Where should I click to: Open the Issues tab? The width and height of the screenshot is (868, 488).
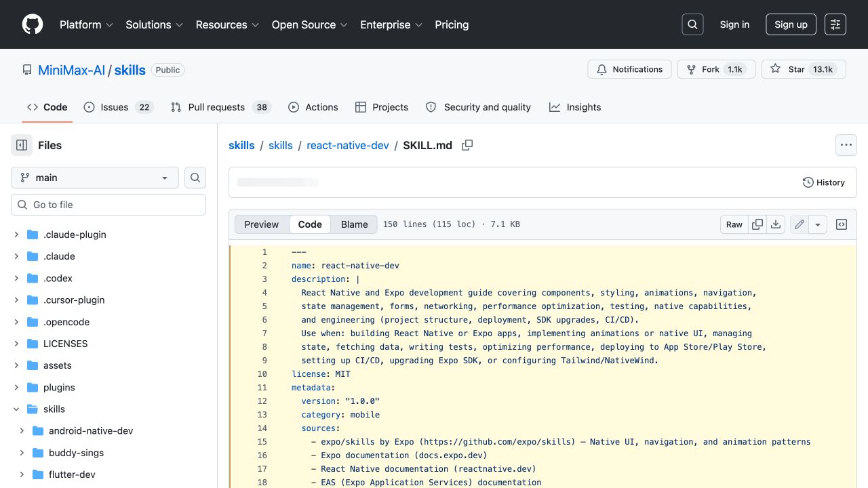[119, 107]
